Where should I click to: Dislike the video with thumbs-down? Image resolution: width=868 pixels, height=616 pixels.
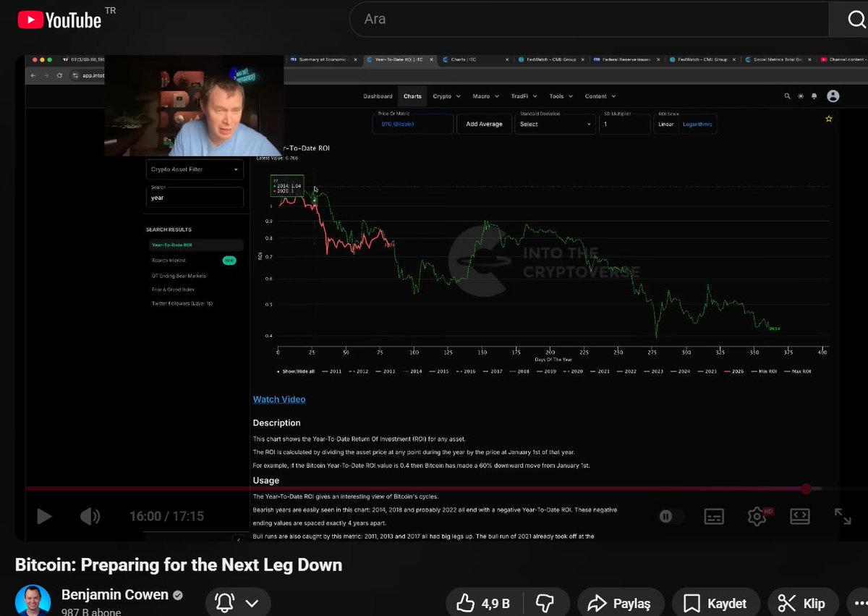pos(544,603)
